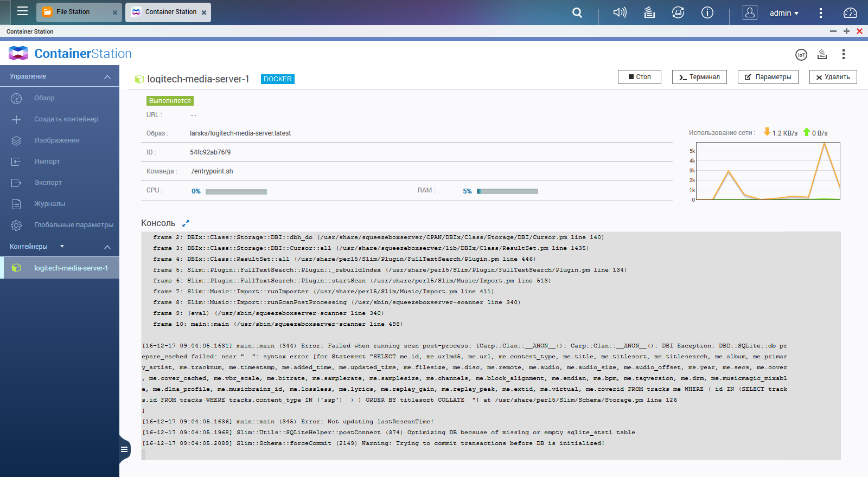Delete container with Удалить button

pyautogui.click(x=833, y=77)
